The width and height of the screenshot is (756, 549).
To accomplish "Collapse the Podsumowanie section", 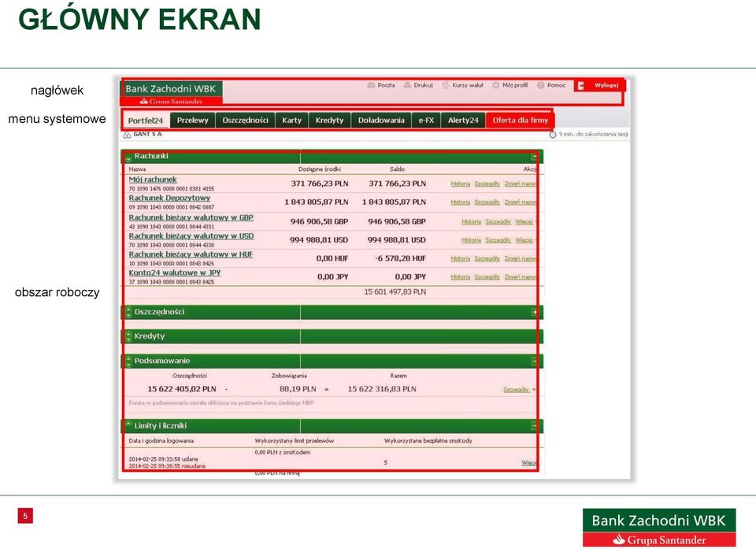I will (534, 361).
